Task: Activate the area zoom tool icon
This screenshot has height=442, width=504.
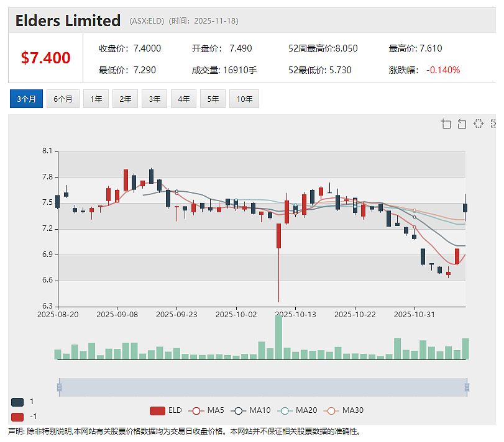Action: [446, 124]
